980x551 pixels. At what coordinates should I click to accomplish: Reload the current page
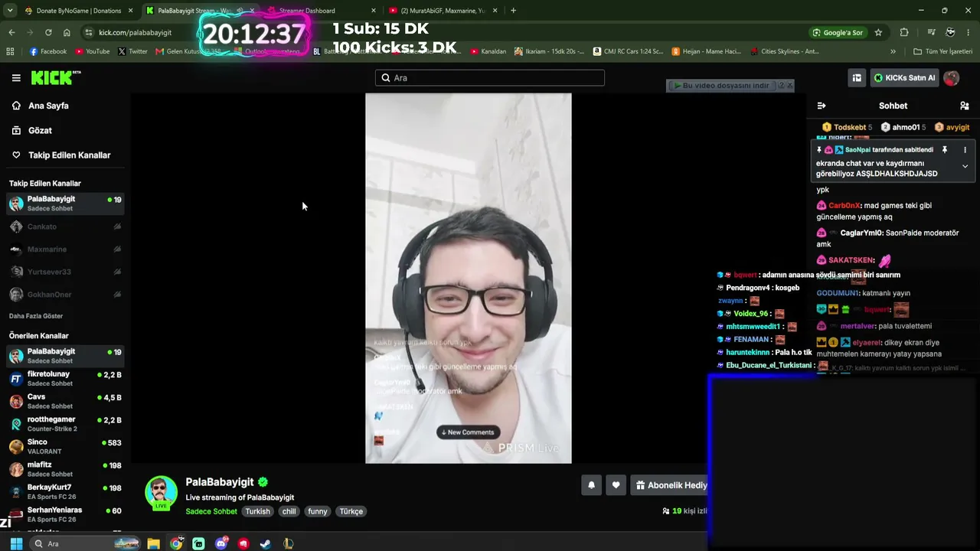(x=48, y=32)
